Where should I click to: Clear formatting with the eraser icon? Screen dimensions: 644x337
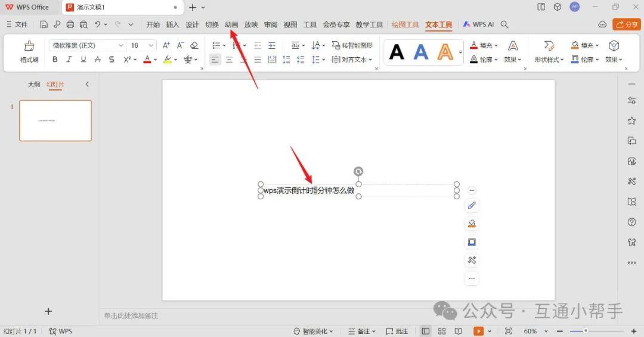(x=194, y=45)
